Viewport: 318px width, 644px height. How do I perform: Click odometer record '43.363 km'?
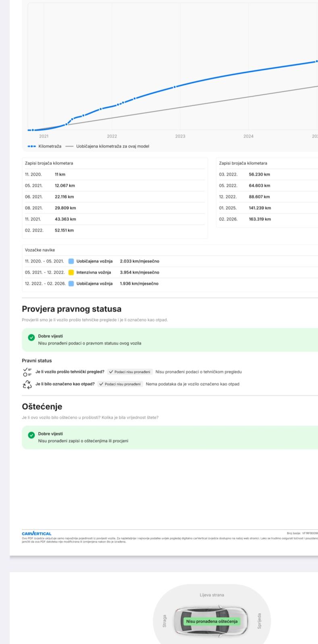coord(65,219)
